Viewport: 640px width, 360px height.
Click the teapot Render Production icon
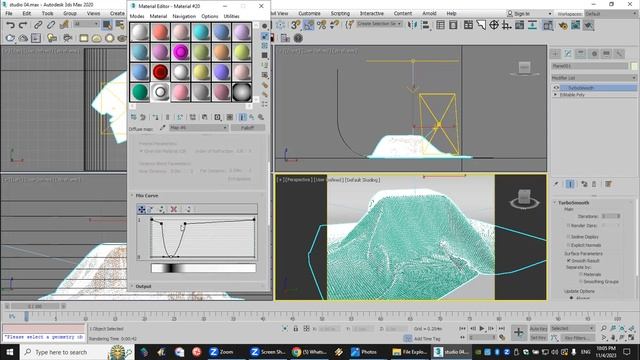click(588, 25)
